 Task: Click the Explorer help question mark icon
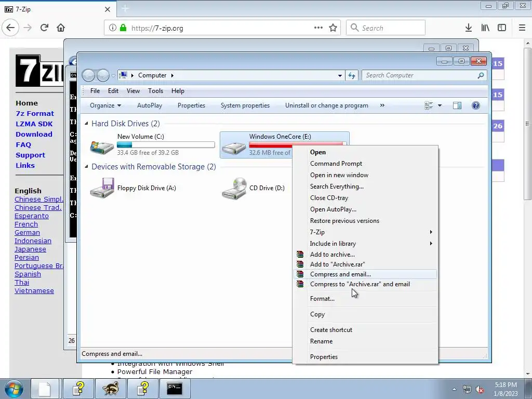(476, 105)
